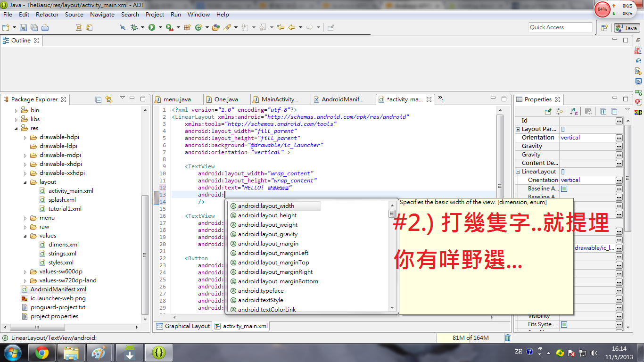Click Collapse All icon in Properties panel
The width and height of the screenshot is (644, 362).
614,112
